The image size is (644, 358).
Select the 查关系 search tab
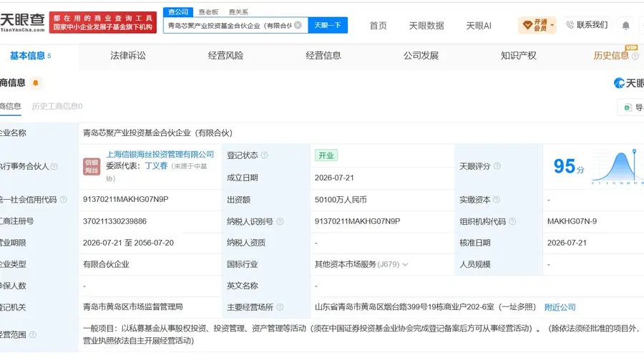(238, 12)
